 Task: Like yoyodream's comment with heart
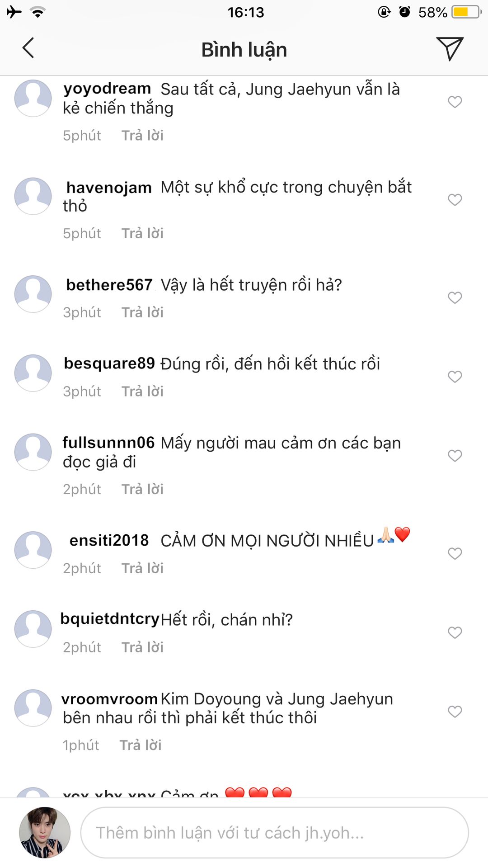455,102
